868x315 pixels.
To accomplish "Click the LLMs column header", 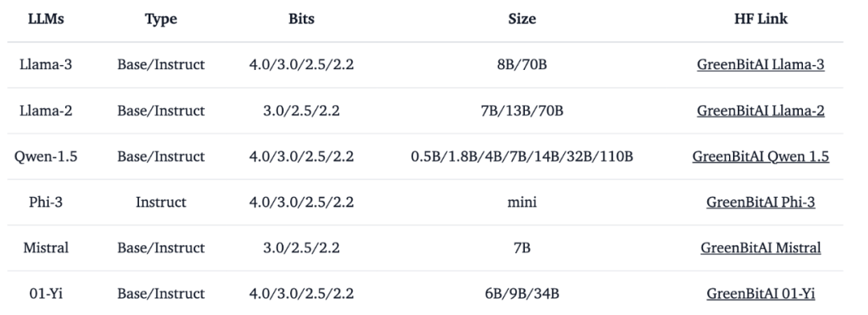I will (x=46, y=18).
